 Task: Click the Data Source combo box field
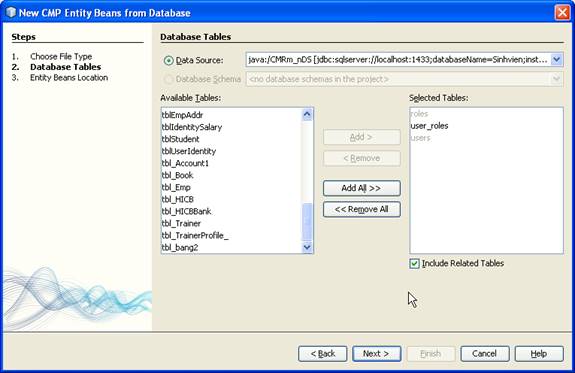[404, 59]
